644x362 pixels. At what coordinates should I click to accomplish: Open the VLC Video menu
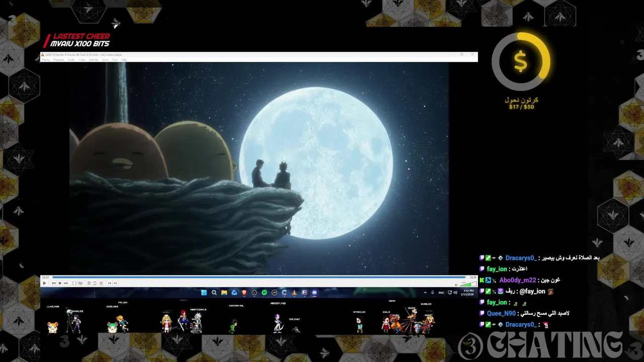(x=82, y=60)
